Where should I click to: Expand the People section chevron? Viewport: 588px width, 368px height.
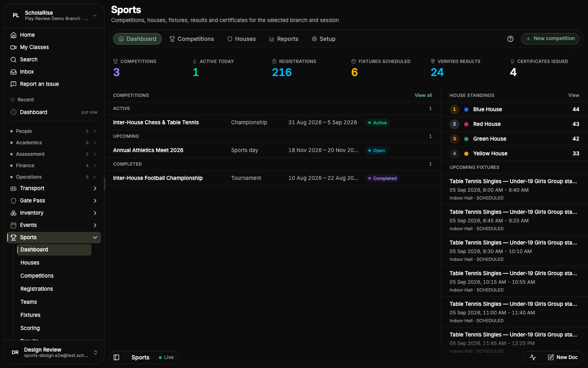pos(95,131)
